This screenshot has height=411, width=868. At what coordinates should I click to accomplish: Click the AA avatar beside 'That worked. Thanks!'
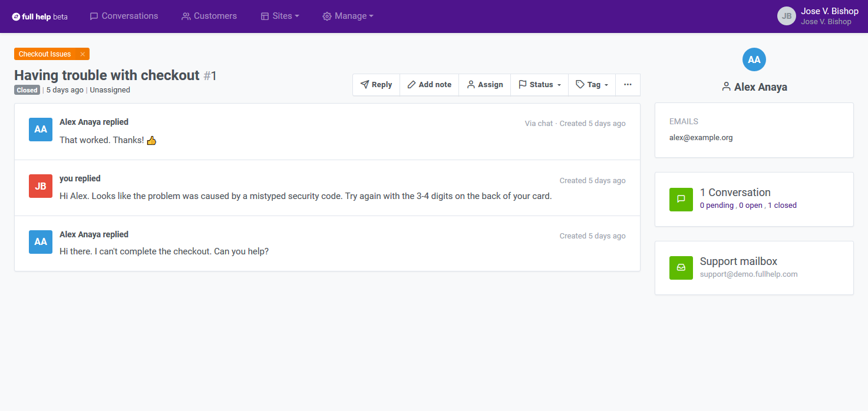[41, 130]
